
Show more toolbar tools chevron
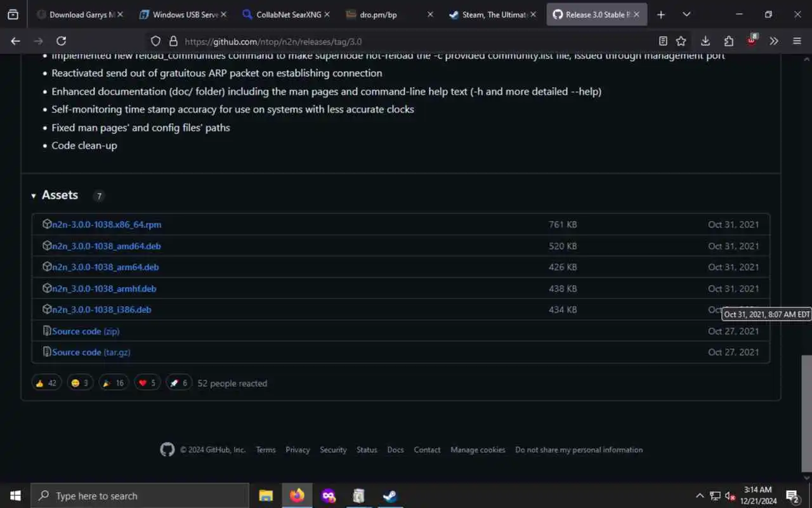[x=774, y=41]
